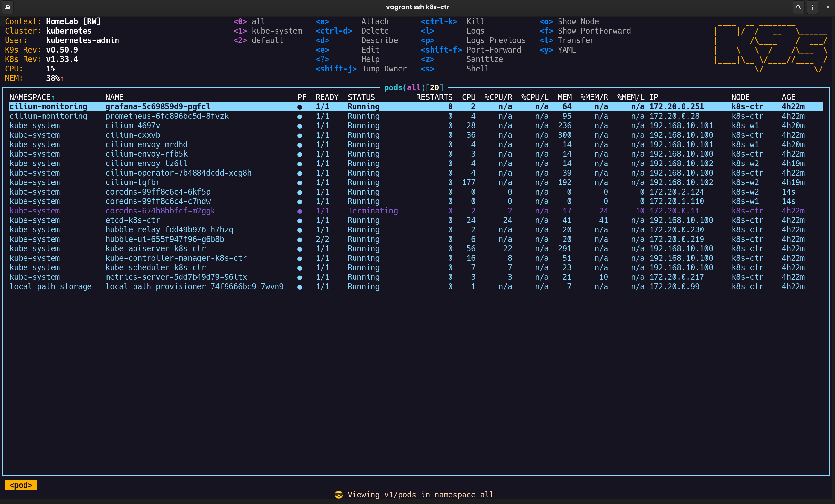Click the sunglasses emoji in status line
The image size is (835, 504).
click(339, 495)
